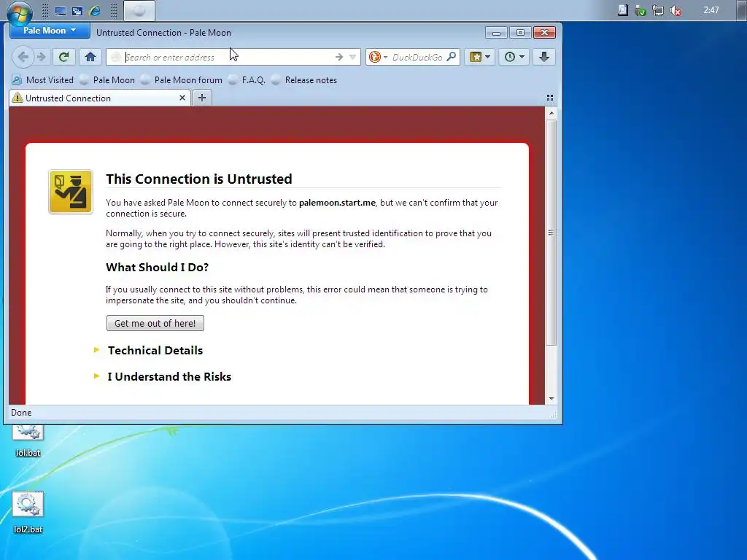Click the Show Desktop quick launch icon
The height and width of the screenshot is (560, 747).
click(x=60, y=10)
